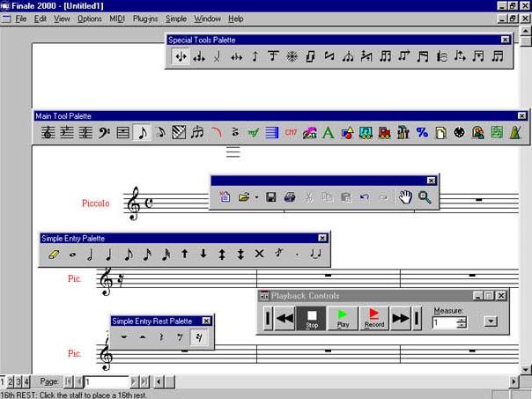Select the half rest in Rest Palette
The width and height of the screenshot is (532, 399).
[143, 337]
